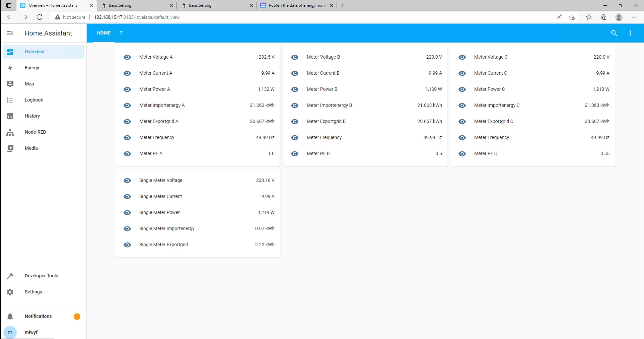The height and width of the screenshot is (339, 644).
Task: Open browser Settings and more menu
Action: (634, 17)
